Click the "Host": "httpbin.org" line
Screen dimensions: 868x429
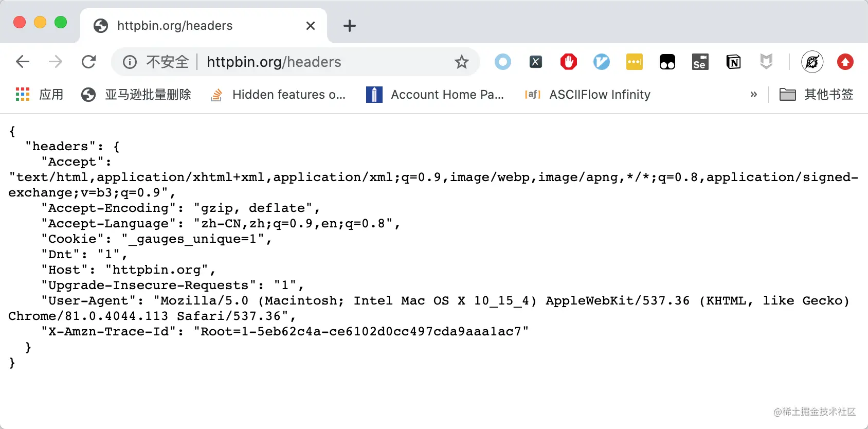pyautogui.click(x=128, y=270)
